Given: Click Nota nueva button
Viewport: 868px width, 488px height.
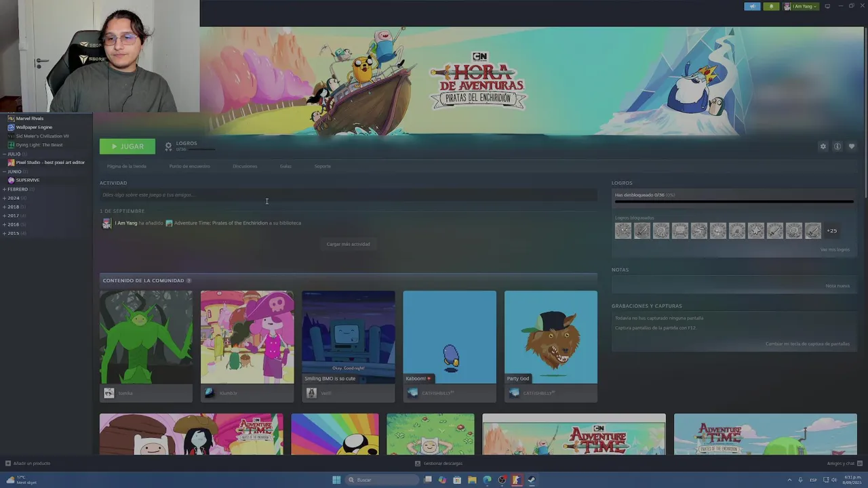Looking at the screenshot, I should 837,286.
